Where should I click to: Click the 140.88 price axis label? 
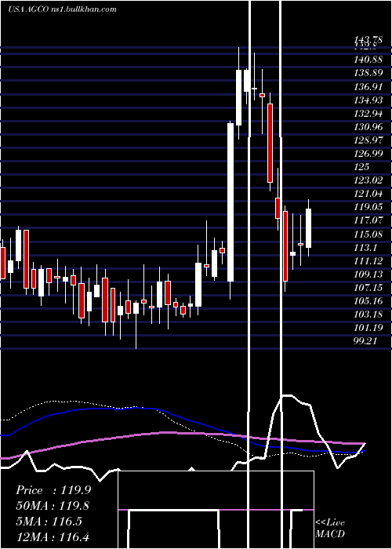368,60
